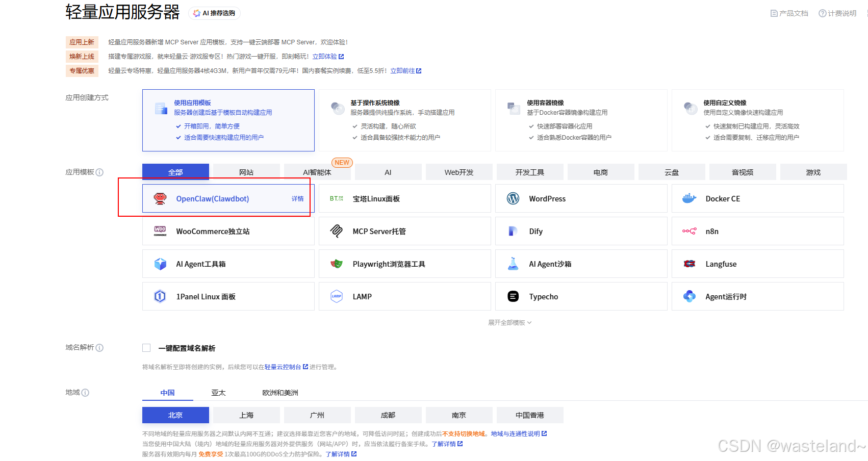Open 轻量云控制台 link
Viewport: 868px width, 461px height.
[x=286, y=367]
